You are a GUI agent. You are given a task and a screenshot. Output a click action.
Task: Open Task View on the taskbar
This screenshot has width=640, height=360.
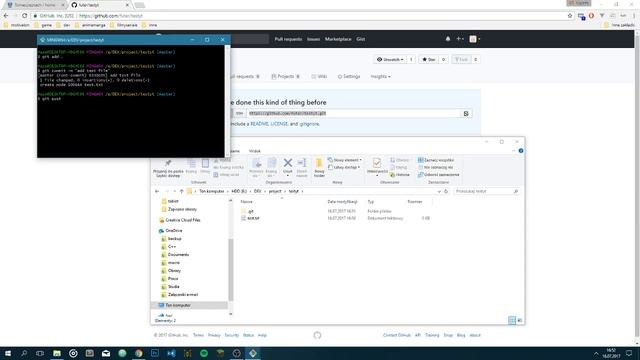click(x=40, y=353)
